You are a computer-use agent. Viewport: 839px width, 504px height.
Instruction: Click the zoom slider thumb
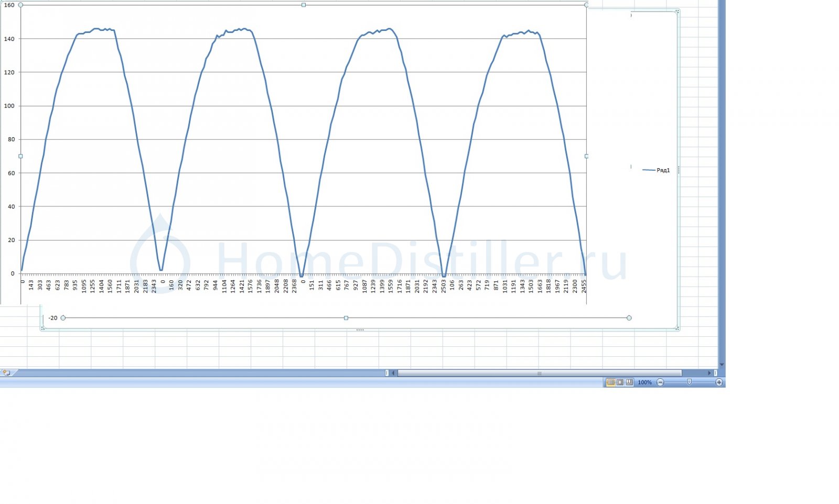689,382
